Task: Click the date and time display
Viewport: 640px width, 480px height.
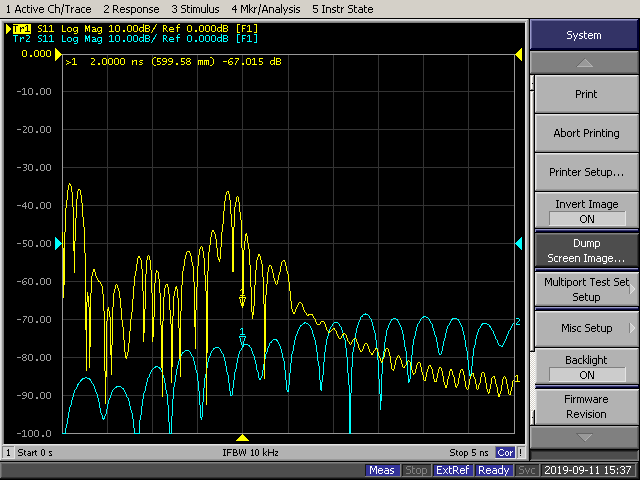Action: pyautogui.click(x=588, y=470)
